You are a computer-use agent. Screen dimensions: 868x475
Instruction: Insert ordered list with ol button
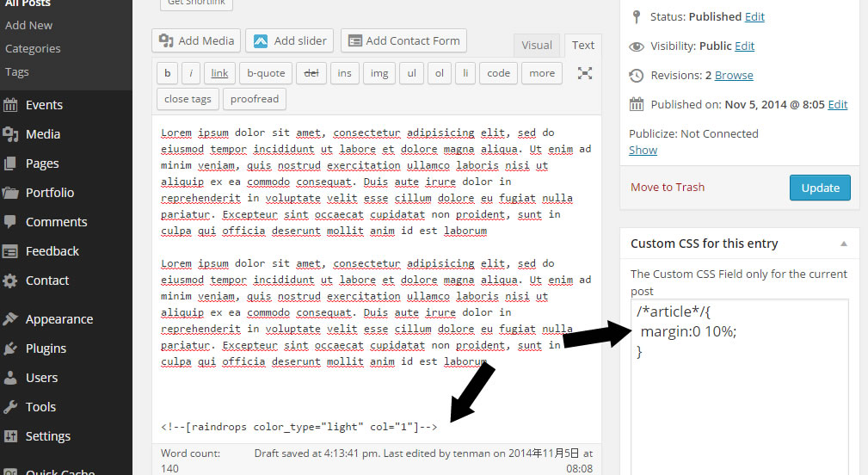pos(439,73)
